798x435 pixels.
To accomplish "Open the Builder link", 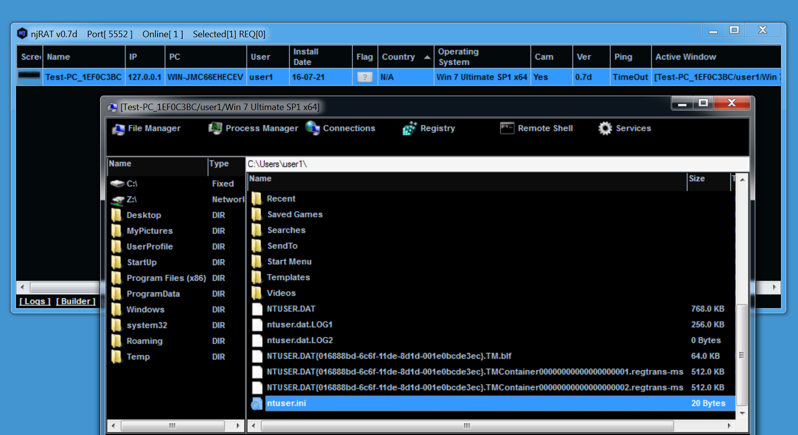I will pos(75,301).
